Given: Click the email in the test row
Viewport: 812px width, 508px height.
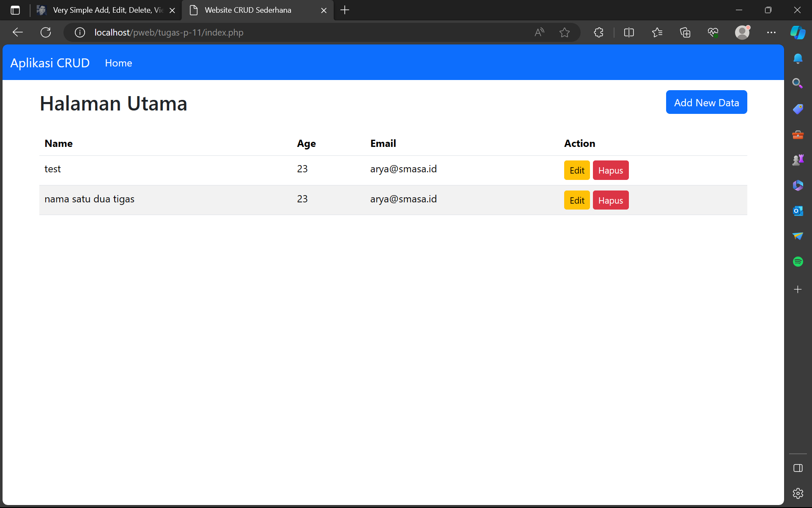Looking at the screenshot, I should (x=403, y=169).
